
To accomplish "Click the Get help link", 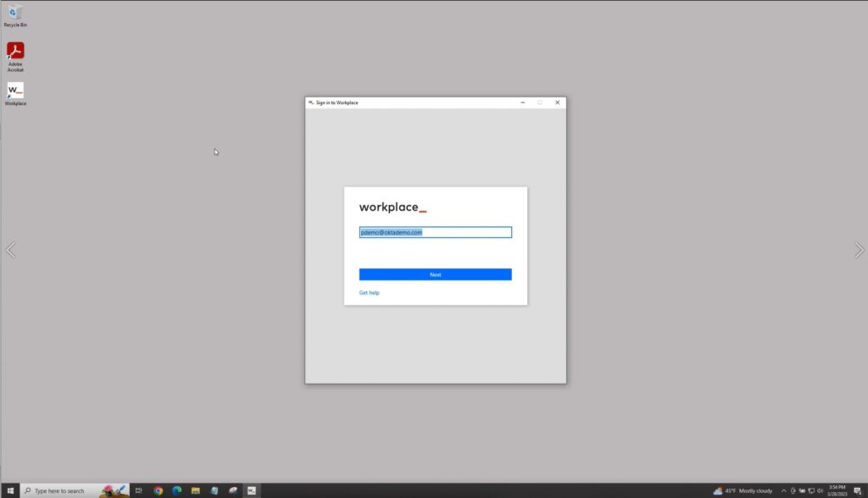I will point(370,293).
